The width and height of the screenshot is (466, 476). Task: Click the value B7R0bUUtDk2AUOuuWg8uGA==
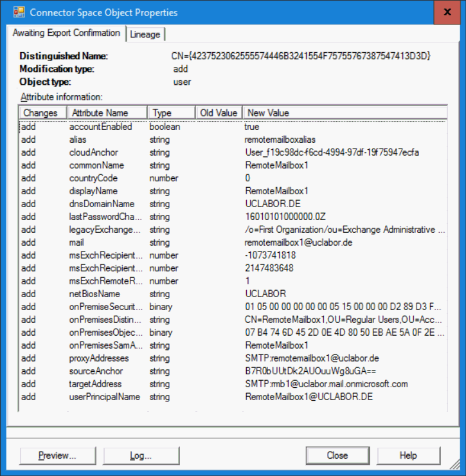[310, 371]
